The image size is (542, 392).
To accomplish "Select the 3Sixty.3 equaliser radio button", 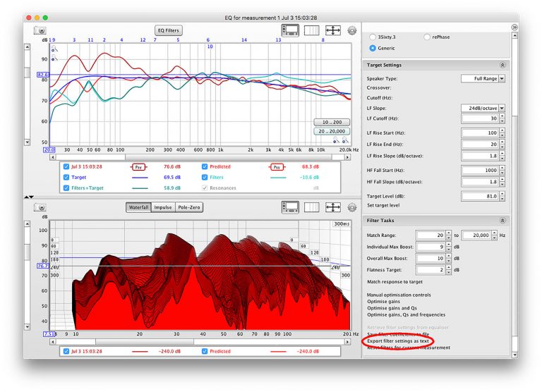I will (373, 37).
